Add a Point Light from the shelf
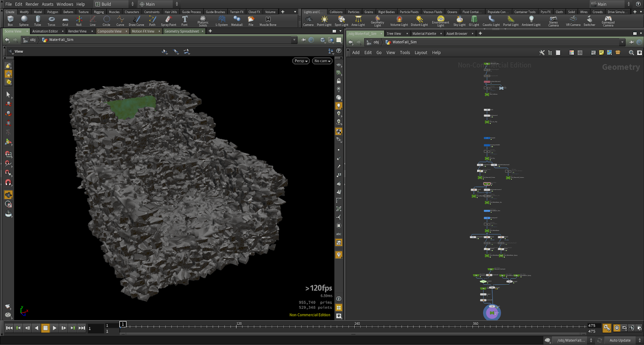This screenshot has width=644, height=345. click(324, 21)
